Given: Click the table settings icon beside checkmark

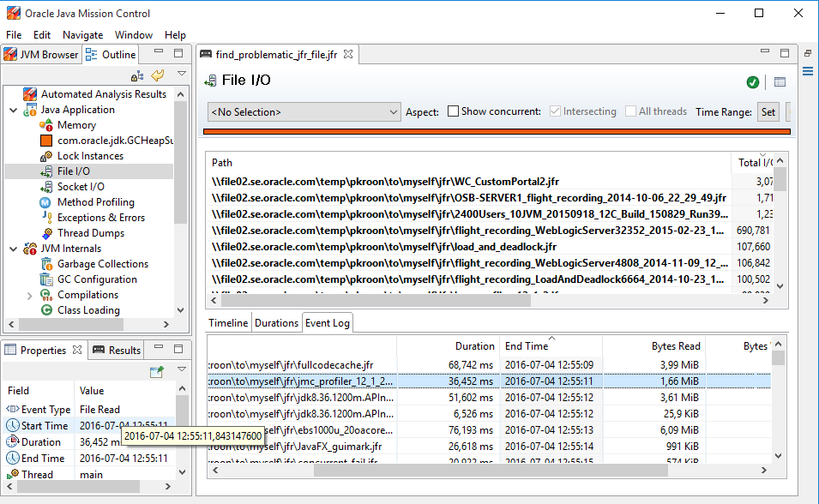Looking at the screenshot, I should 780,82.
